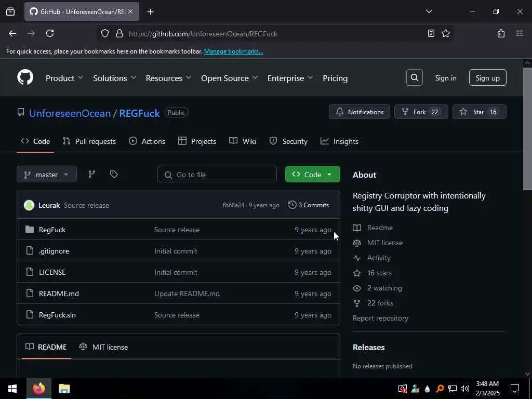
Task: Click the Notifications button
Action: point(360,112)
